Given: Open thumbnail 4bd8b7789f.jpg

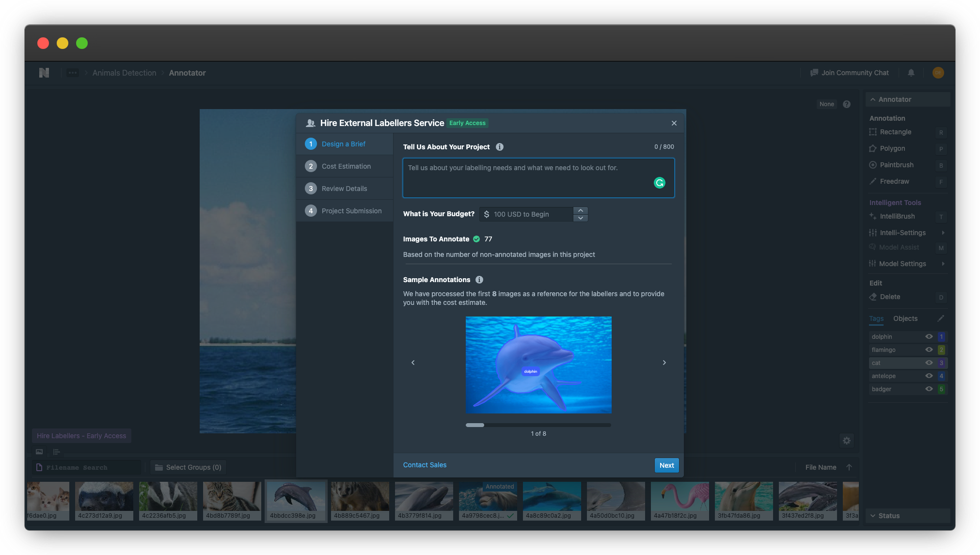Looking at the screenshot, I should [232, 501].
